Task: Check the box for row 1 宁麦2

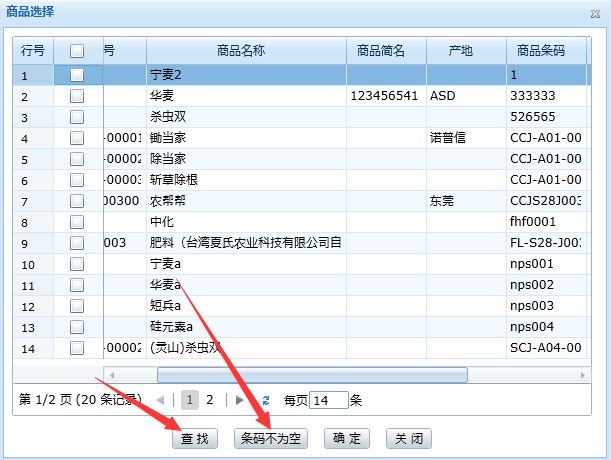Action: click(77, 75)
